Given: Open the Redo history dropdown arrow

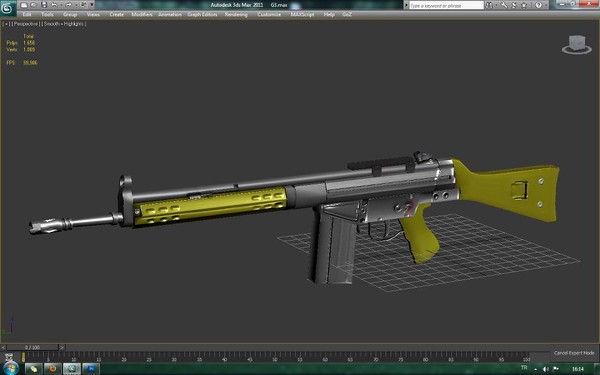Looking at the screenshot, I should tap(76, 5).
